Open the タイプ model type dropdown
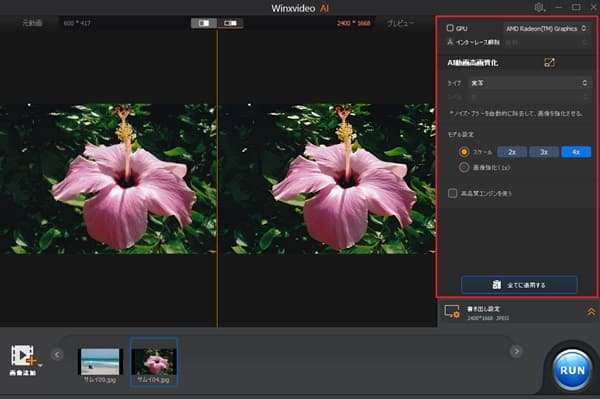Viewport: 600px width, 399px height. coord(529,83)
